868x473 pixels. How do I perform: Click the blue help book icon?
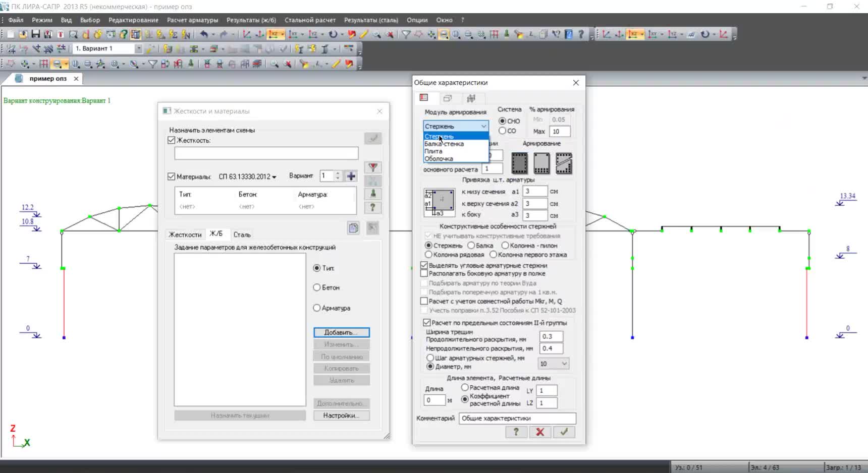coord(569,34)
